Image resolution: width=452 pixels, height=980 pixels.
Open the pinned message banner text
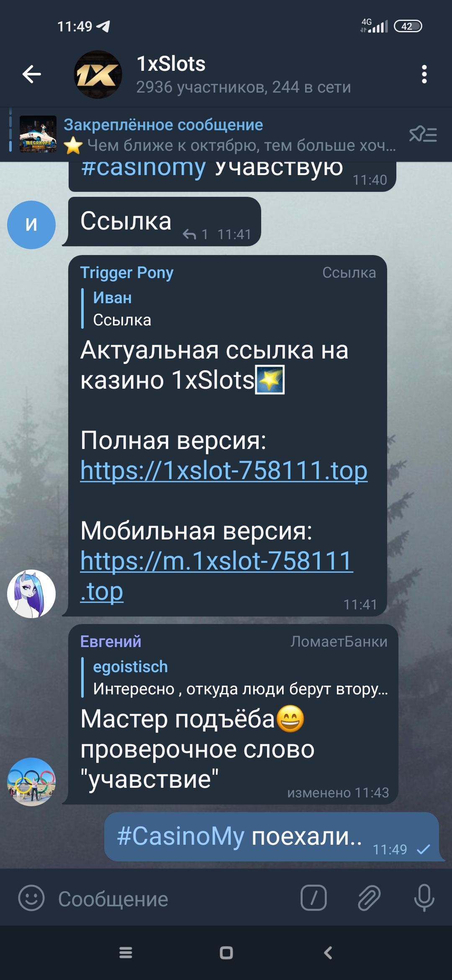tap(229, 135)
